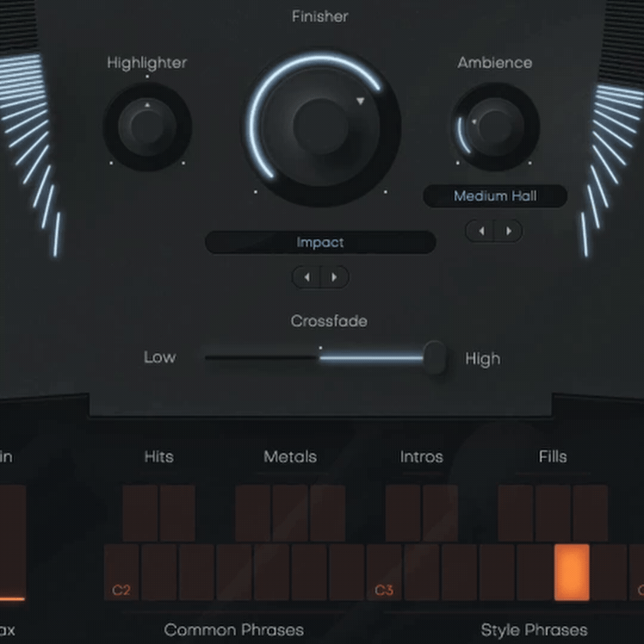Click the High label beside Crossfade
Image resolution: width=644 pixels, height=644 pixels.
(x=483, y=359)
